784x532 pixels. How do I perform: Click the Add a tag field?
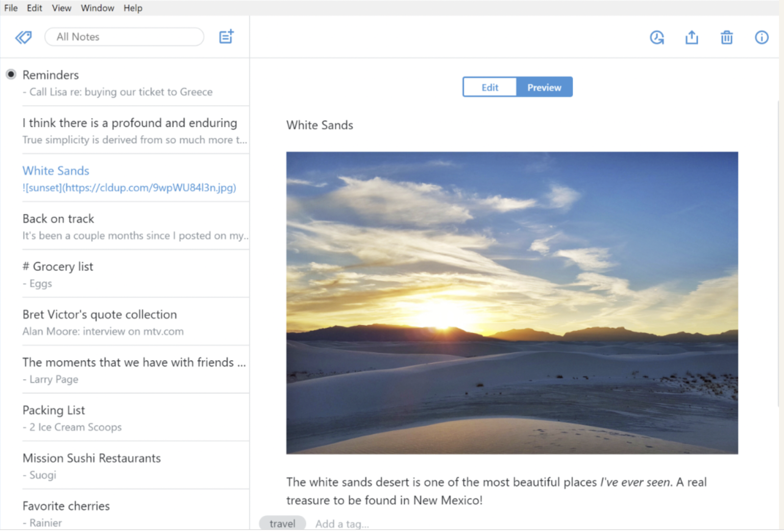coord(342,524)
